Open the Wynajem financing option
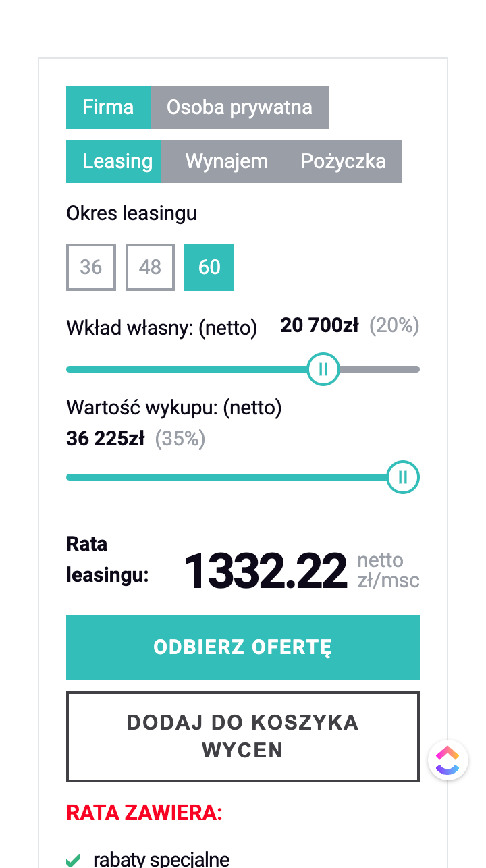 (x=226, y=161)
